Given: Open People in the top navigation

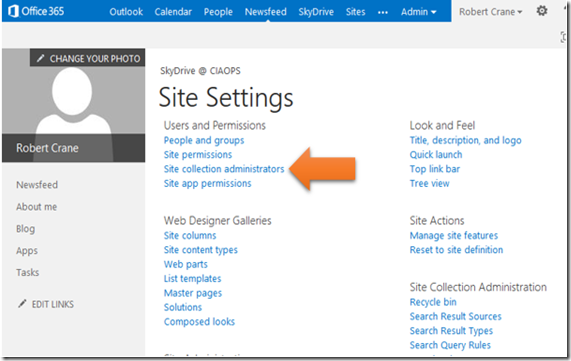Looking at the screenshot, I should tap(218, 12).
